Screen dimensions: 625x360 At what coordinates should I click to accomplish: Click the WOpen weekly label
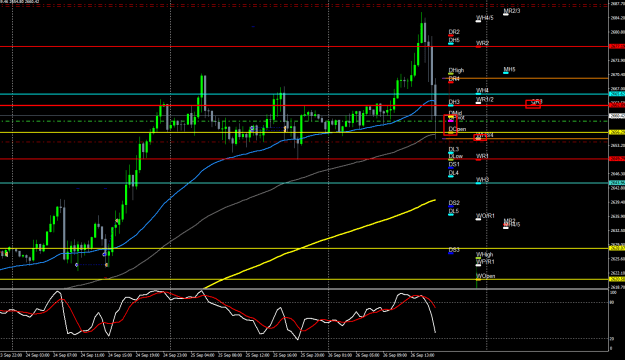pos(485,276)
